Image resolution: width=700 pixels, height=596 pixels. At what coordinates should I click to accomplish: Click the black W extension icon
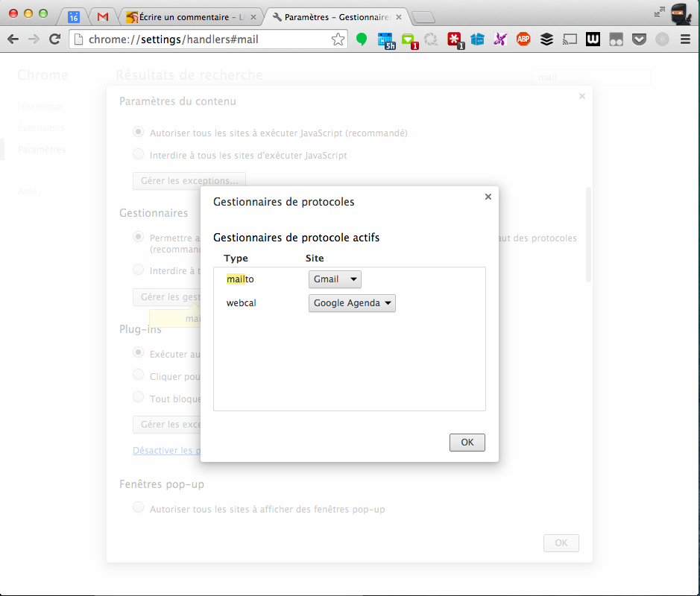pos(593,39)
